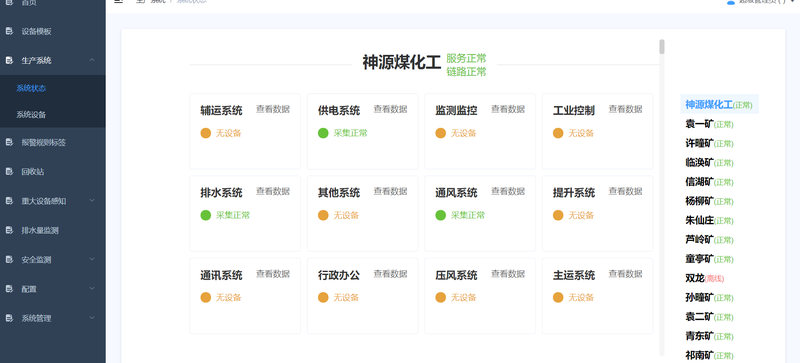This screenshot has height=363, width=800.
Task: Click 查看数据 on 主运系统 card
Action: coord(626,274)
